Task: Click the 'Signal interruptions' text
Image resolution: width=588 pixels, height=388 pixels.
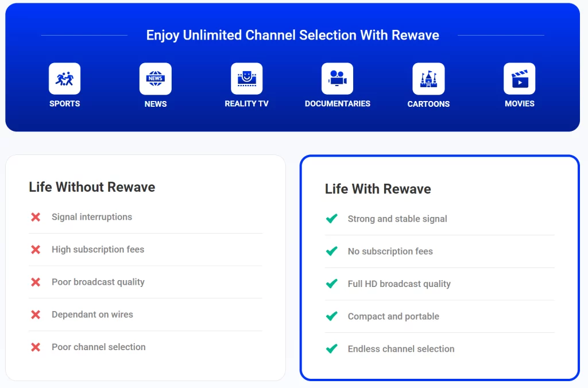Action: (x=92, y=217)
